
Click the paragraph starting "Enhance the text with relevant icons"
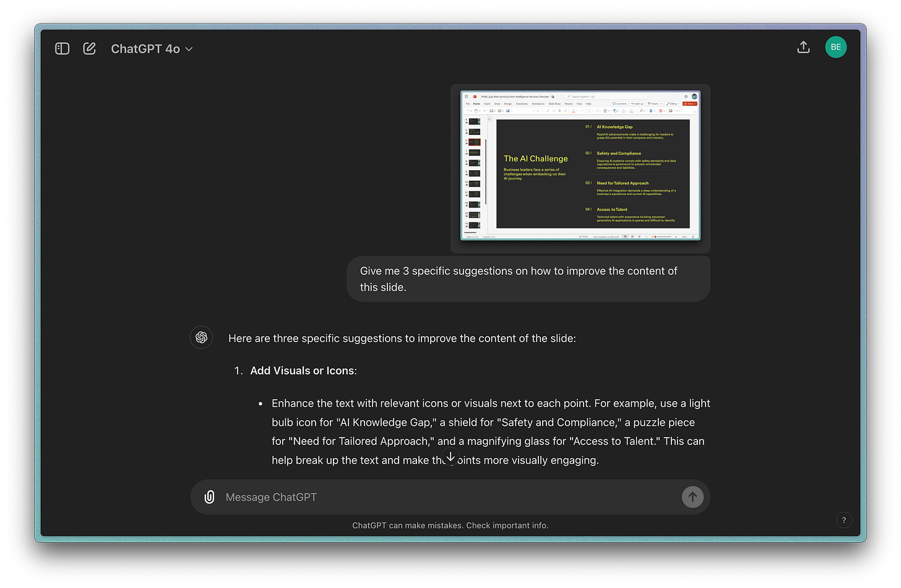point(491,432)
